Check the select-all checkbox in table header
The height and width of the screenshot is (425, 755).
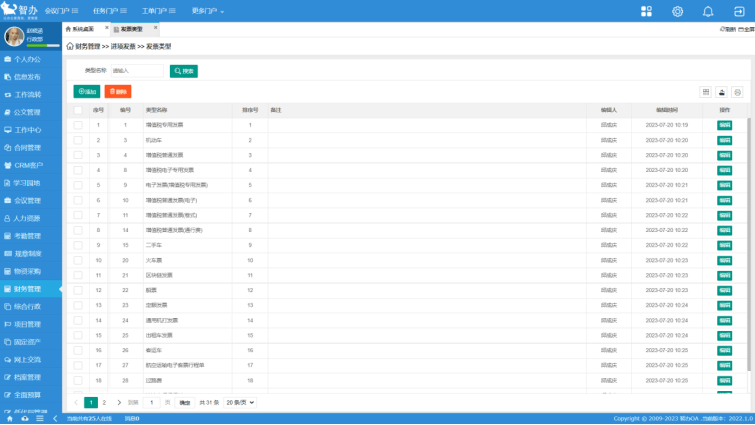pos(78,109)
